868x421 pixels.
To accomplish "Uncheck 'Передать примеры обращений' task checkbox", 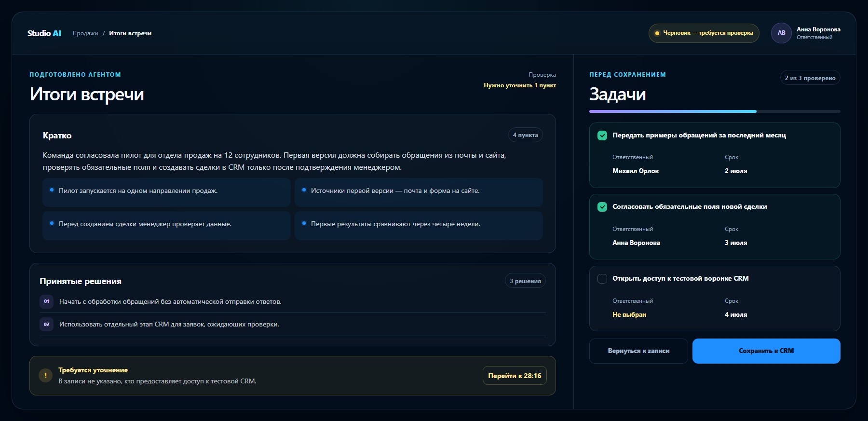I will [x=602, y=136].
